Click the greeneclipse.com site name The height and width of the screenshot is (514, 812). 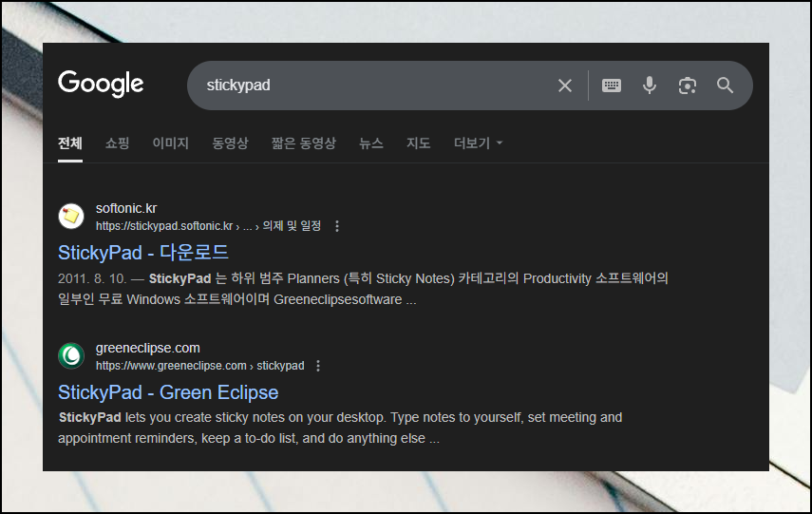[x=147, y=348]
